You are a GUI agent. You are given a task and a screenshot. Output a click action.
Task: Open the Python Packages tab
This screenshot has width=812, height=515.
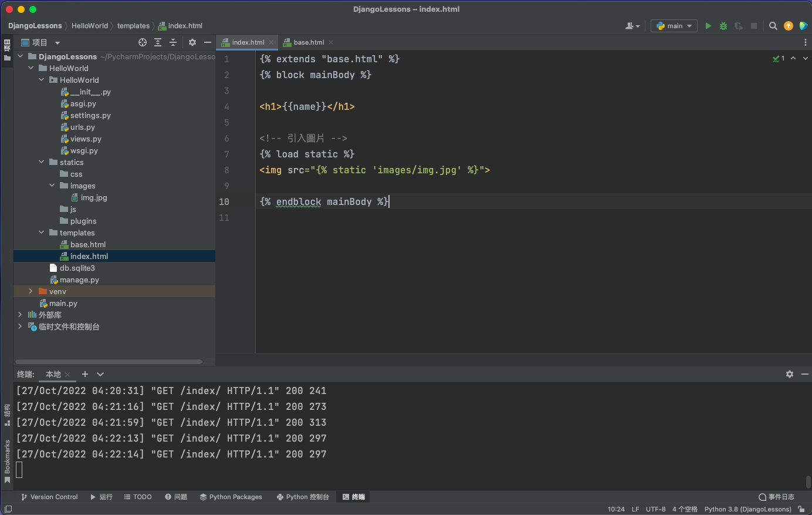pos(231,497)
